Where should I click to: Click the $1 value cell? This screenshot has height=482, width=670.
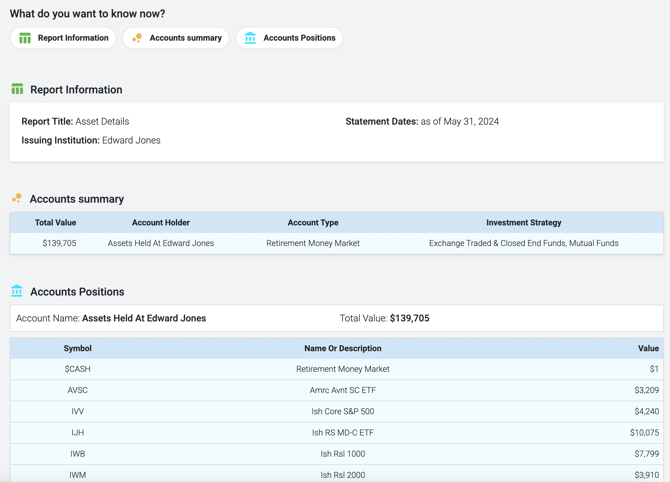point(654,369)
